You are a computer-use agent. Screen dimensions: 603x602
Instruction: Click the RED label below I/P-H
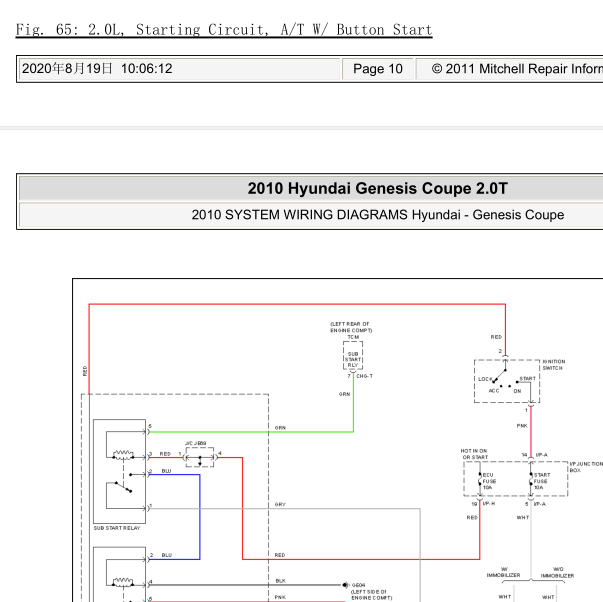point(472,517)
